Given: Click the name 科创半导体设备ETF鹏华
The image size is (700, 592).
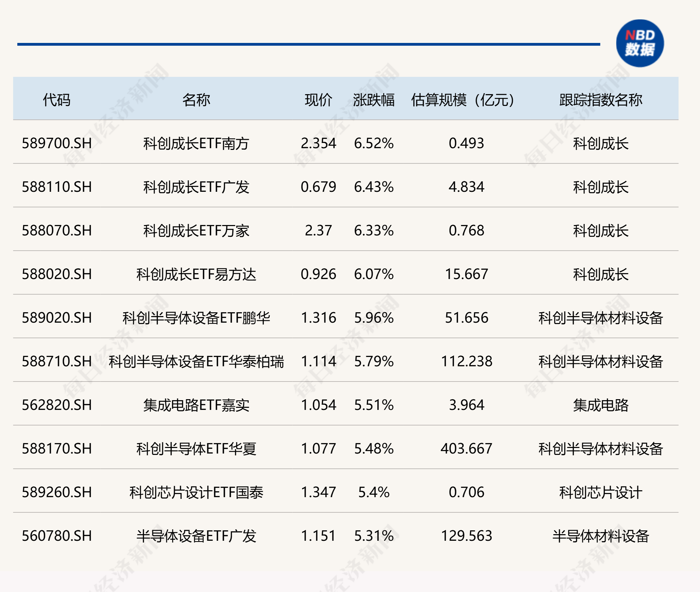Looking at the screenshot, I should click(196, 318).
